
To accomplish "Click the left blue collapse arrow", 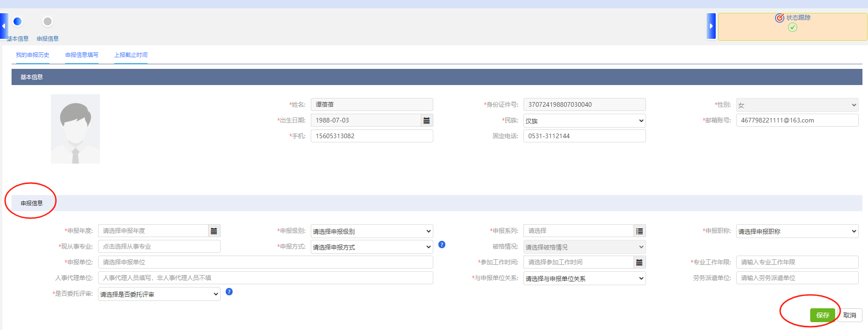I will point(4,26).
